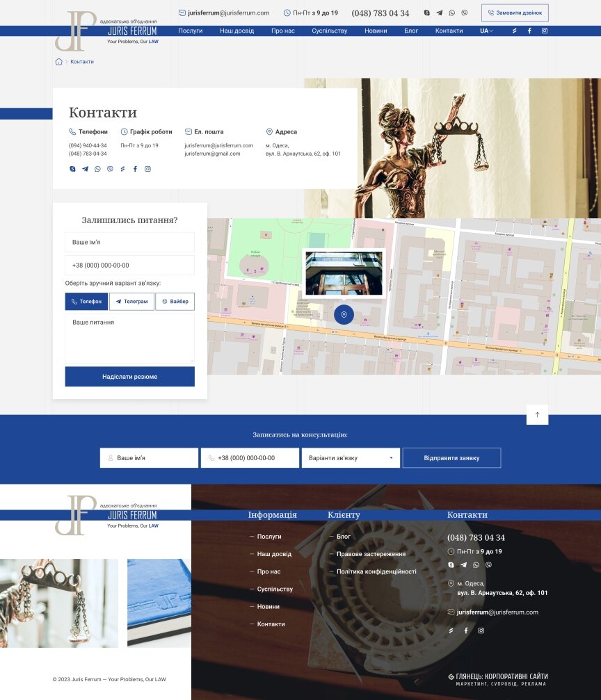Select Телеграм contact option
601x700 pixels.
click(x=132, y=301)
